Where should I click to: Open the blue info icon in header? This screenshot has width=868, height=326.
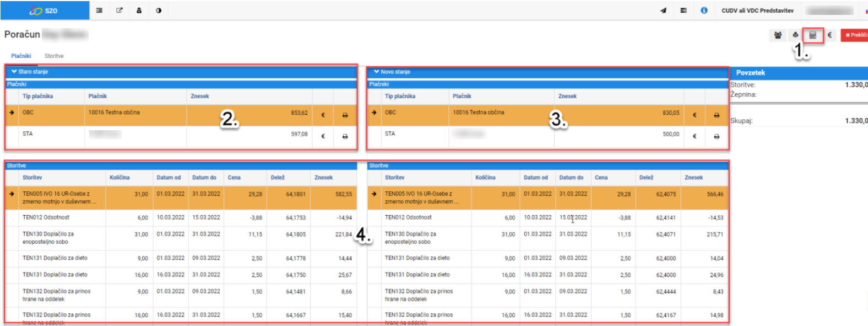[704, 10]
